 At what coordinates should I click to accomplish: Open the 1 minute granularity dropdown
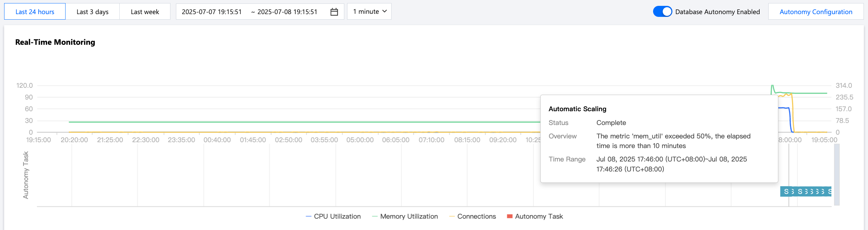tap(369, 12)
